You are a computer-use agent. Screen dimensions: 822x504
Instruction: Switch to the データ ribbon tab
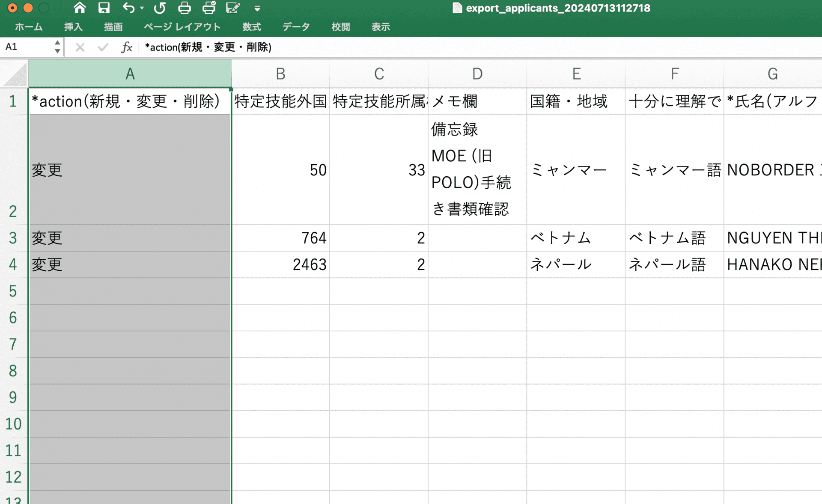(x=295, y=27)
